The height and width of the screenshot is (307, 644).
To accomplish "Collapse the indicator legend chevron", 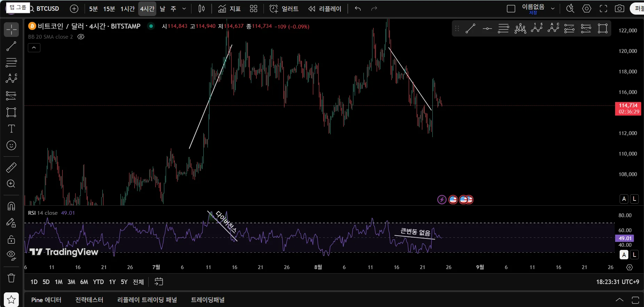I will pyautogui.click(x=34, y=48).
